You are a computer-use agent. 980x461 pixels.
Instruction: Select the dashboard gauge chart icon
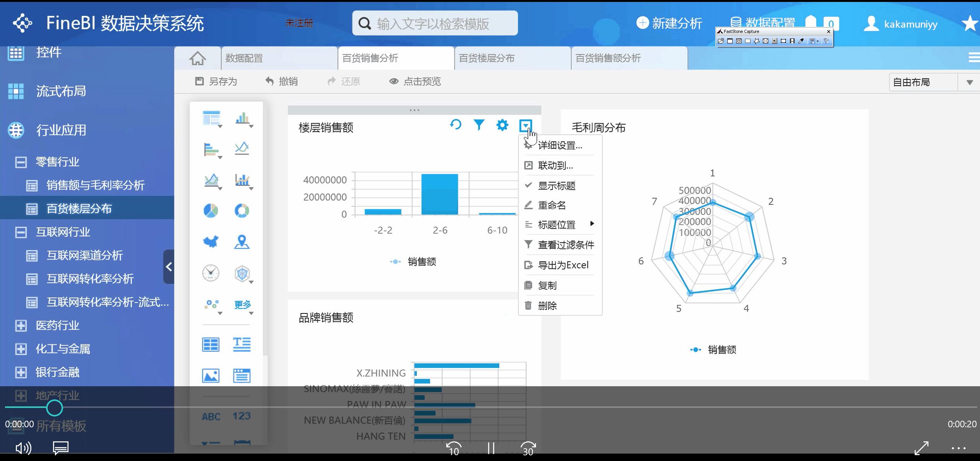click(211, 273)
